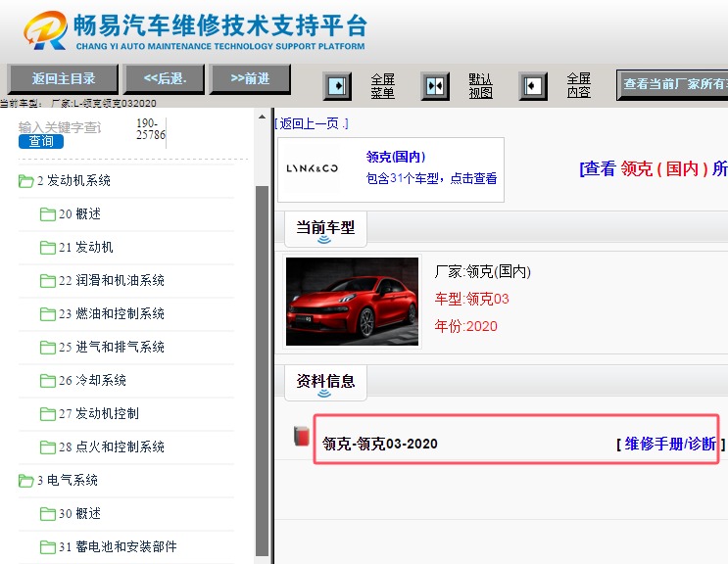Select the 当前车型 tab
The image size is (728, 564).
pos(325,228)
